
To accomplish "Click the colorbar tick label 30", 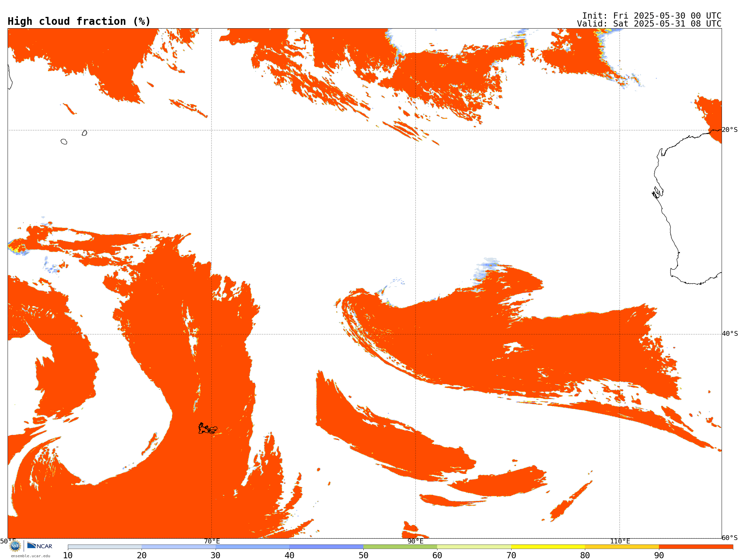I will [x=216, y=555].
